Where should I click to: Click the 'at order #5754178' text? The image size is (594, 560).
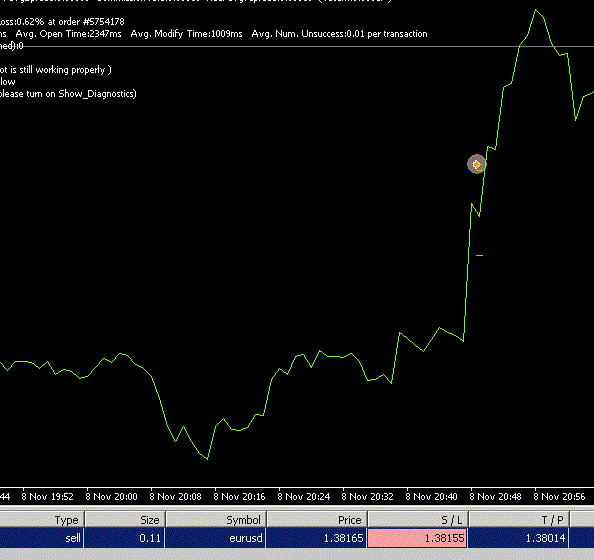click(x=86, y=22)
